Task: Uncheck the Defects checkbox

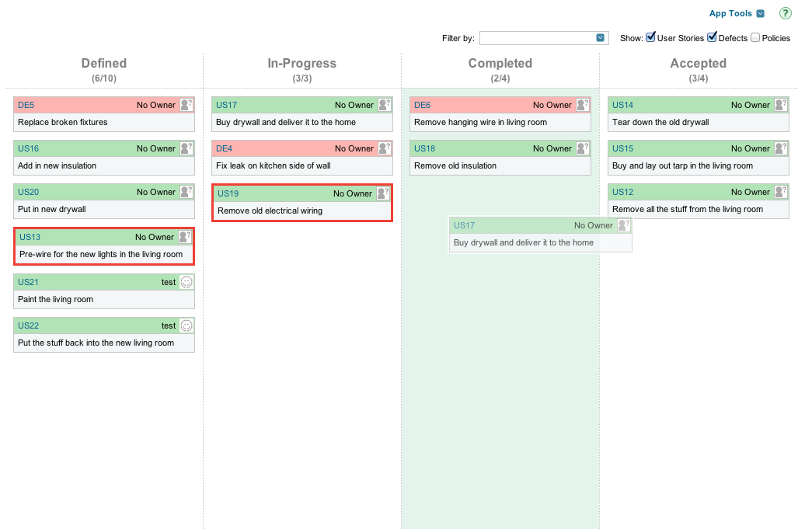Action: [712, 37]
